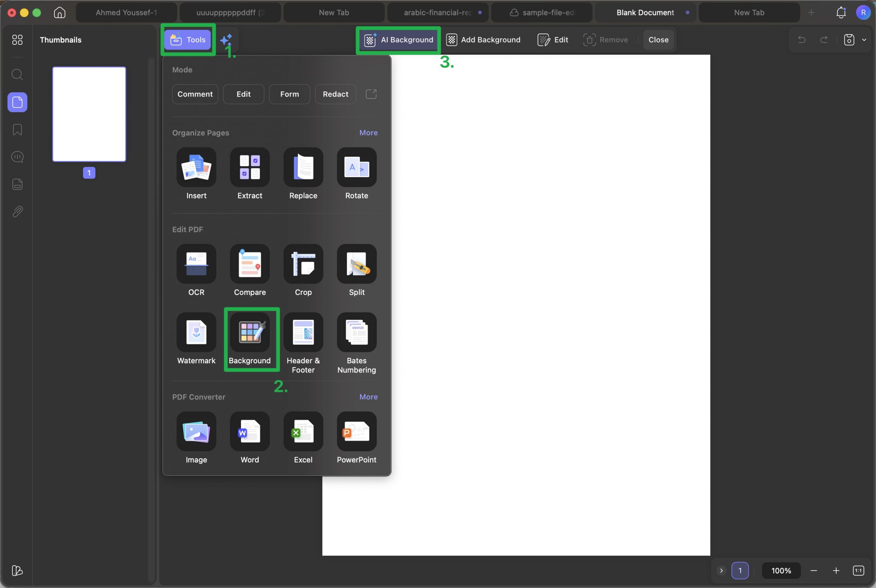Open the Tools menu button

[x=188, y=40]
